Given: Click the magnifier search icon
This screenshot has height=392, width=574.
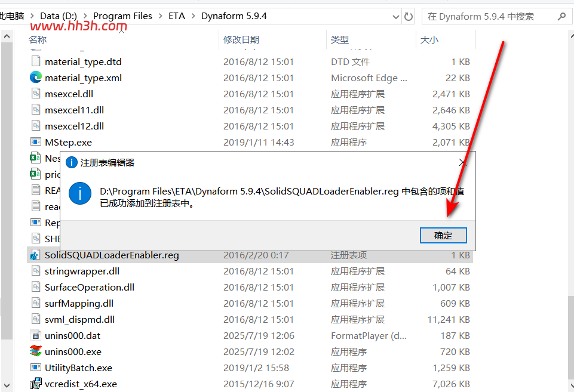Looking at the screenshot, I should [x=561, y=17].
